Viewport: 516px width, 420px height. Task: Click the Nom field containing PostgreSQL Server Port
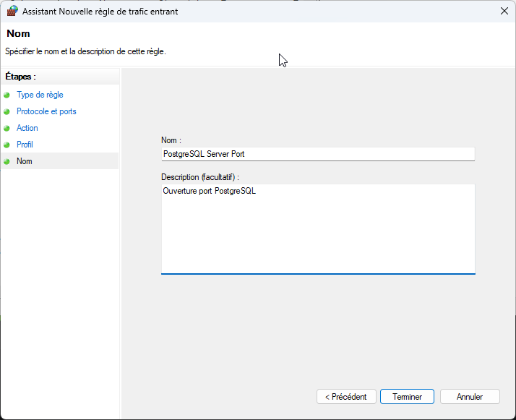pos(317,154)
